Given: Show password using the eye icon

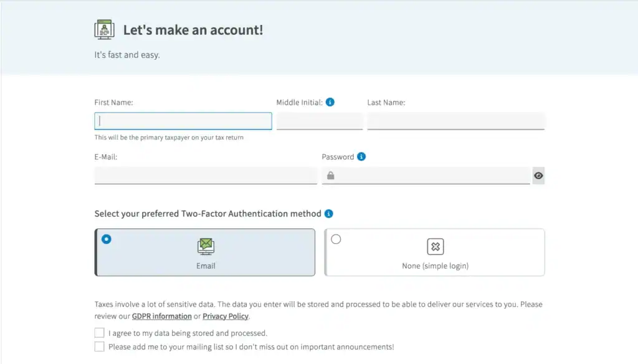Looking at the screenshot, I should (x=538, y=176).
